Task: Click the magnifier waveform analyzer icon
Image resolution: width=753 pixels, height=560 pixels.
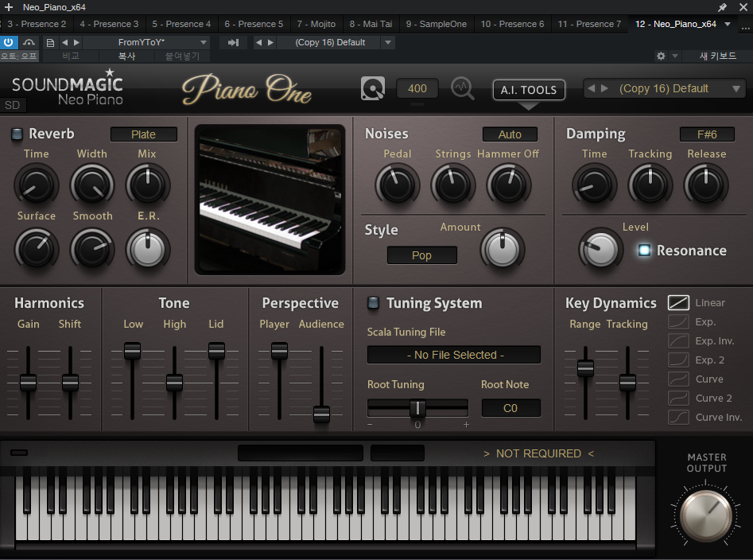Action: [x=463, y=88]
